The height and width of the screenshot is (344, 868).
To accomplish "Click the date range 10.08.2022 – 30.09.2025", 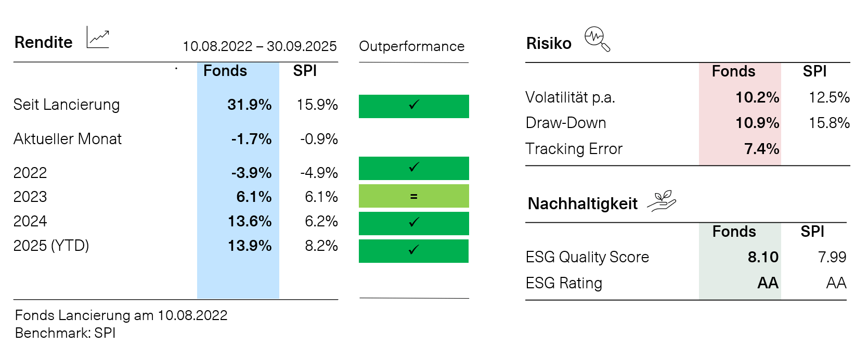I will 260,46.
